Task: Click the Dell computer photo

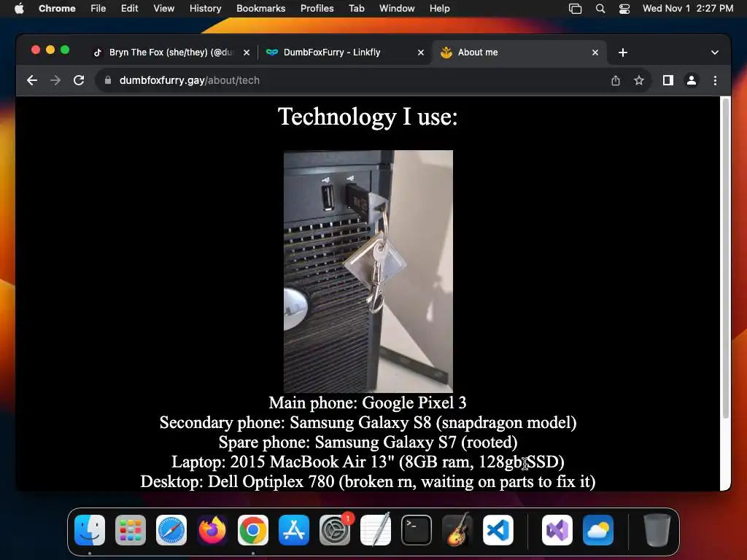Action: point(368,271)
